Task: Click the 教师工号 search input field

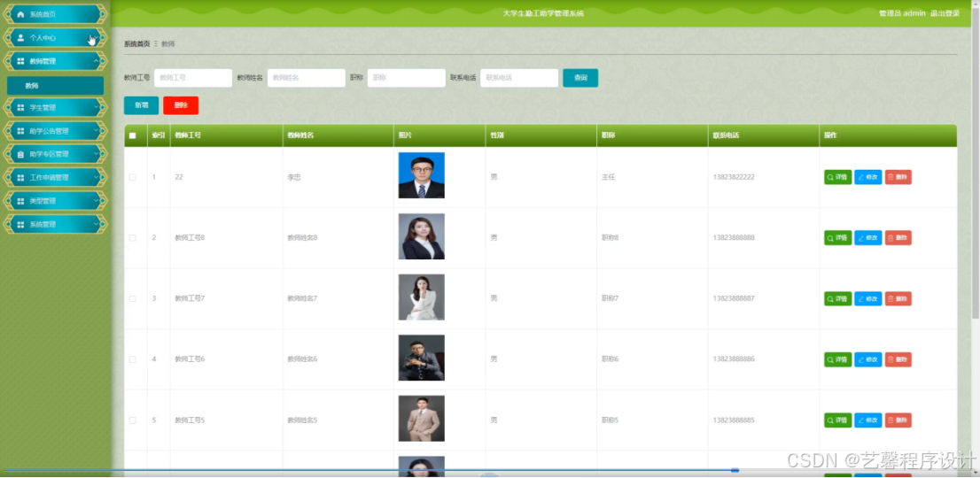Action: tap(193, 78)
